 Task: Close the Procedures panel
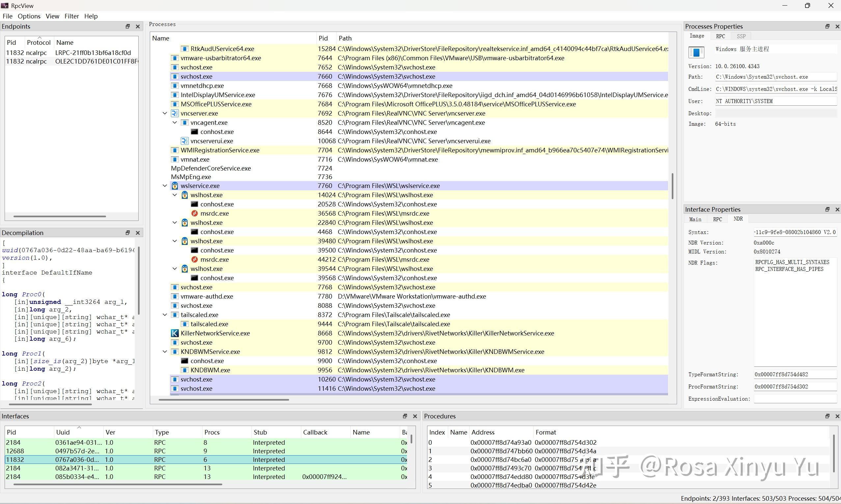click(x=837, y=416)
